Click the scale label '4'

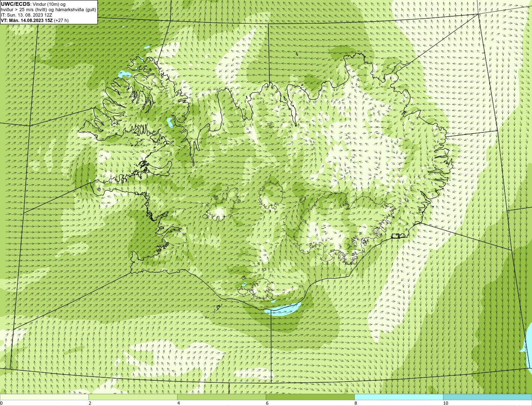pyautogui.click(x=179, y=403)
